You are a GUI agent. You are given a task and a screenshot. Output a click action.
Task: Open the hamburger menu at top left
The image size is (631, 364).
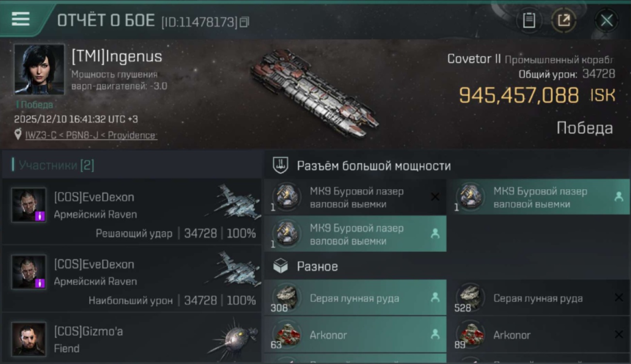point(20,19)
